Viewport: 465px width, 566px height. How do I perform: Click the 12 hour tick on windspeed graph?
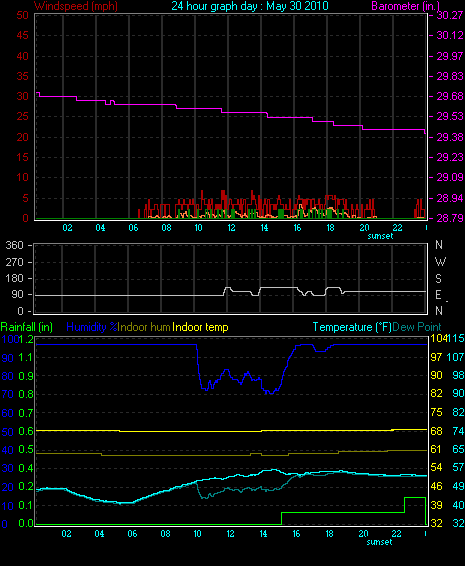pos(231,228)
